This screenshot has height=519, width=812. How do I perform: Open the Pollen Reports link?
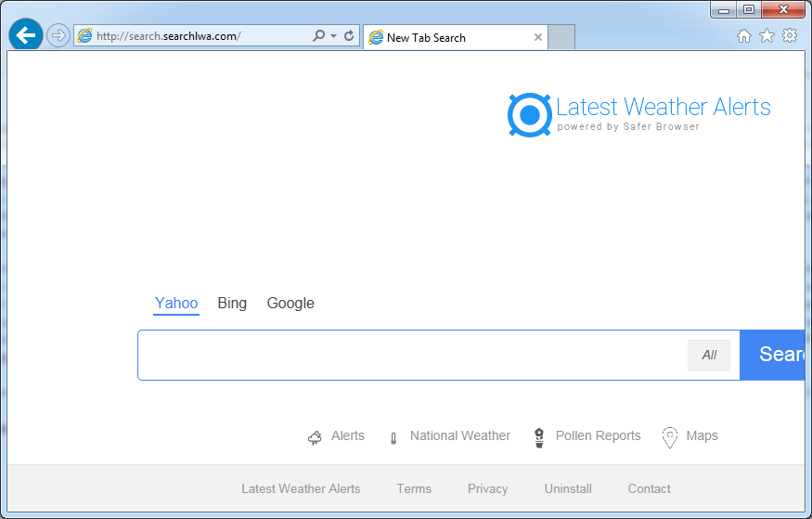point(599,435)
